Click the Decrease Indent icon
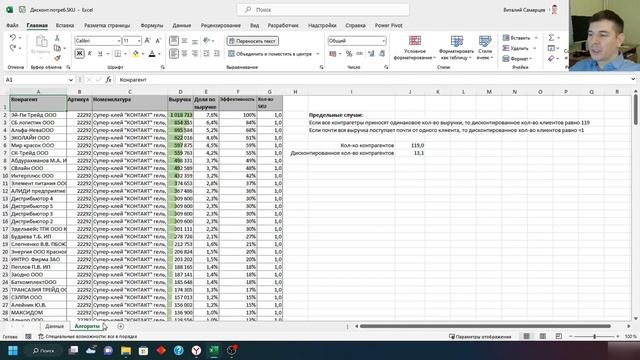The width and height of the screenshot is (640, 360). (x=206, y=53)
